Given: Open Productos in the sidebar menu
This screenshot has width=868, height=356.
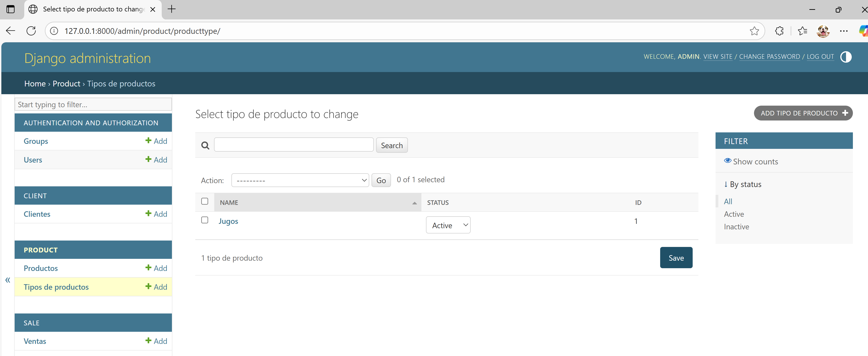Looking at the screenshot, I should pyautogui.click(x=41, y=268).
